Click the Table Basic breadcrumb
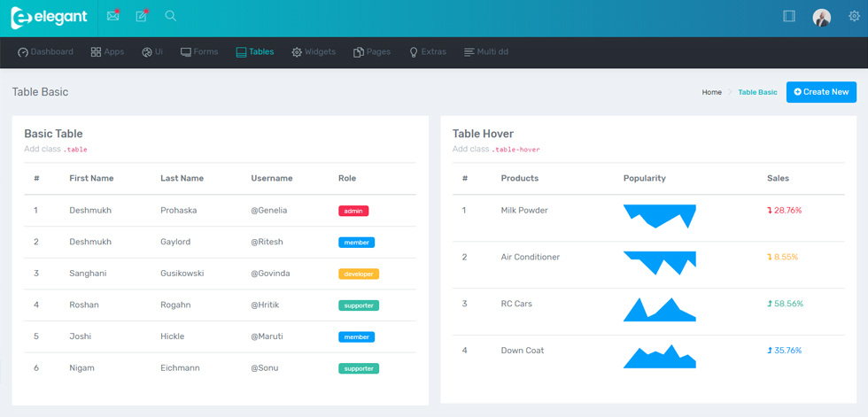This screenshot has width=868, height=417. tap(757, 92)
